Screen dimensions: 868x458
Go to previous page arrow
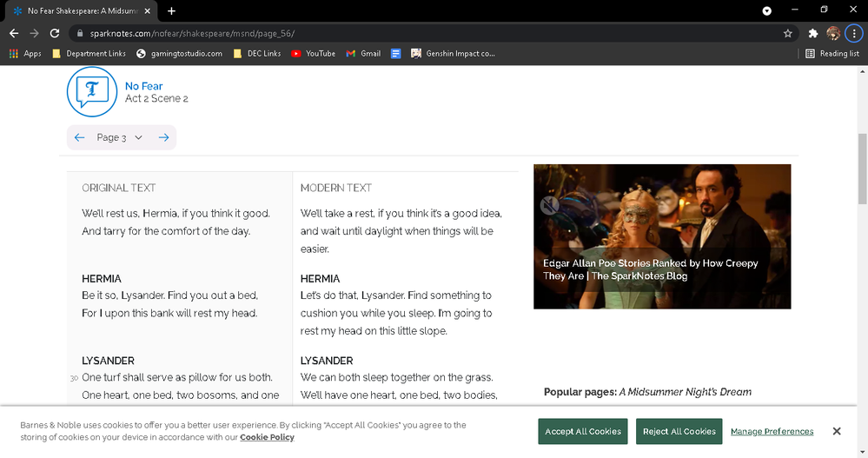click(79, 137)
